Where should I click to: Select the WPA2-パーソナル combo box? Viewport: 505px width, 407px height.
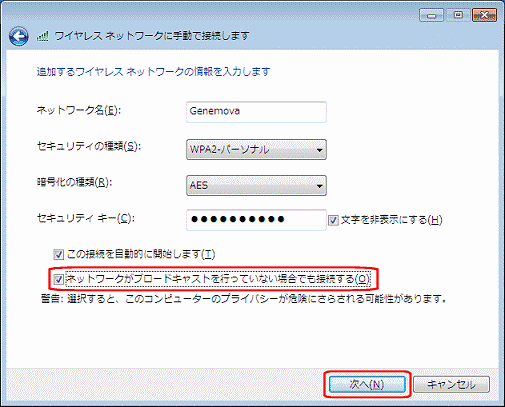256,150
